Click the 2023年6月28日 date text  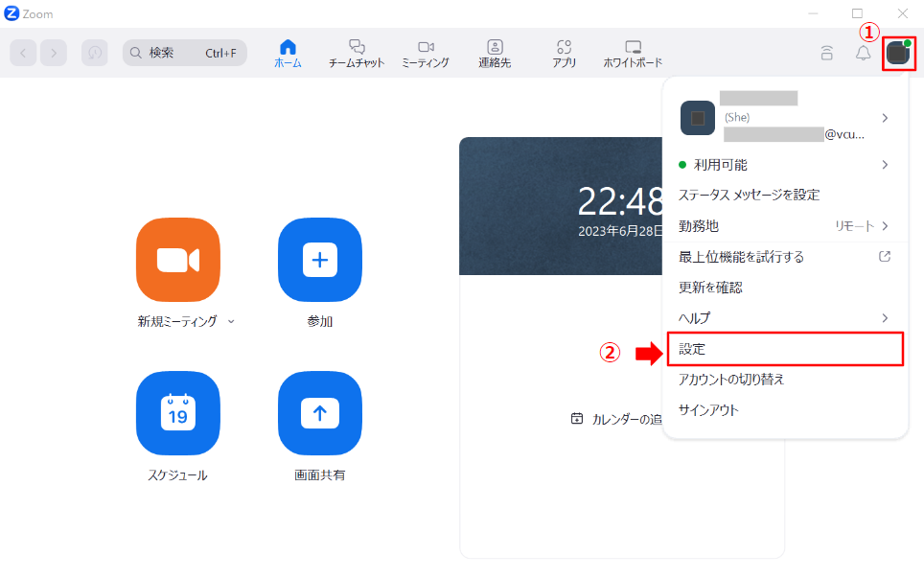pos(620,231)
